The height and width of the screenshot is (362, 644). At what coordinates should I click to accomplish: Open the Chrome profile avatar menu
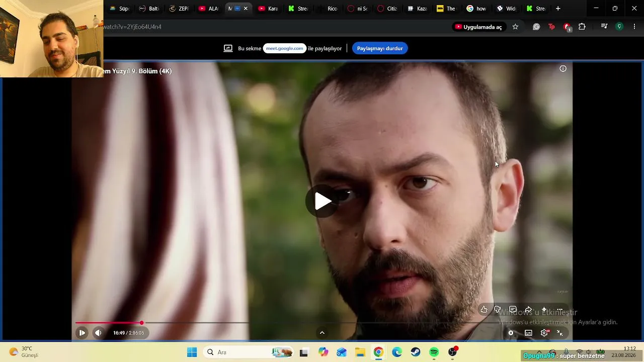(x=619, y=27)
